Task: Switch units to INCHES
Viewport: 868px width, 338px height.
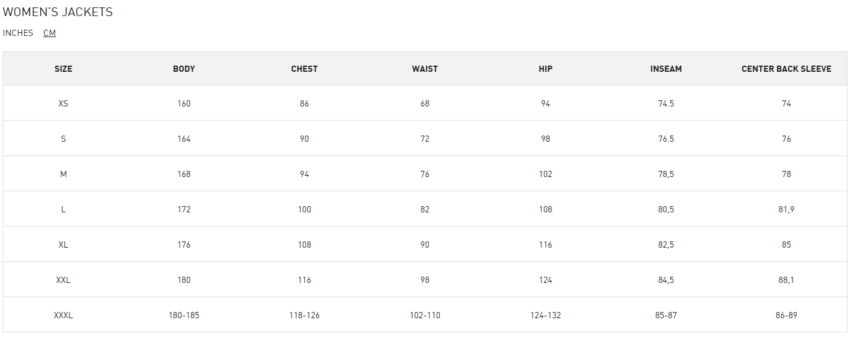Action: pyautogui.click(x=18, y=33)
